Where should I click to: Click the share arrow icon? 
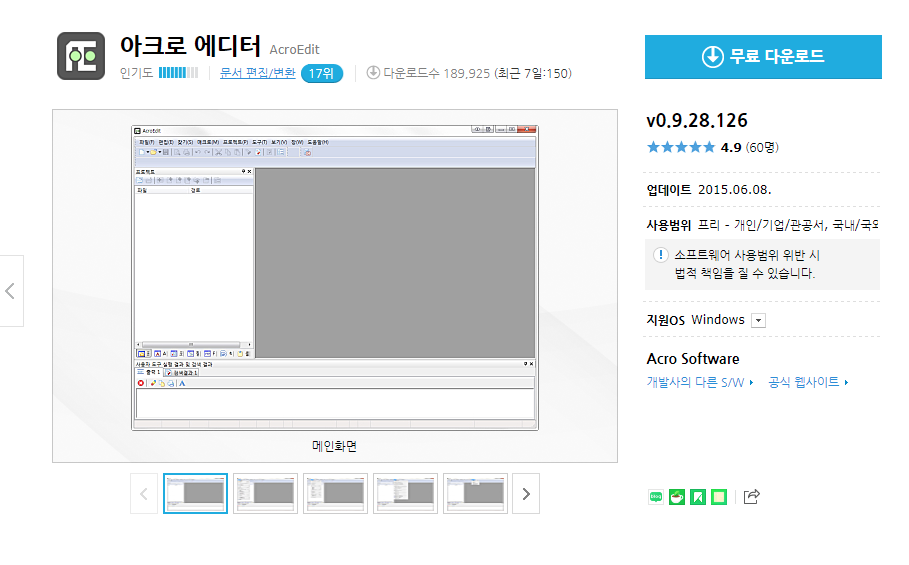coord(751,497)
